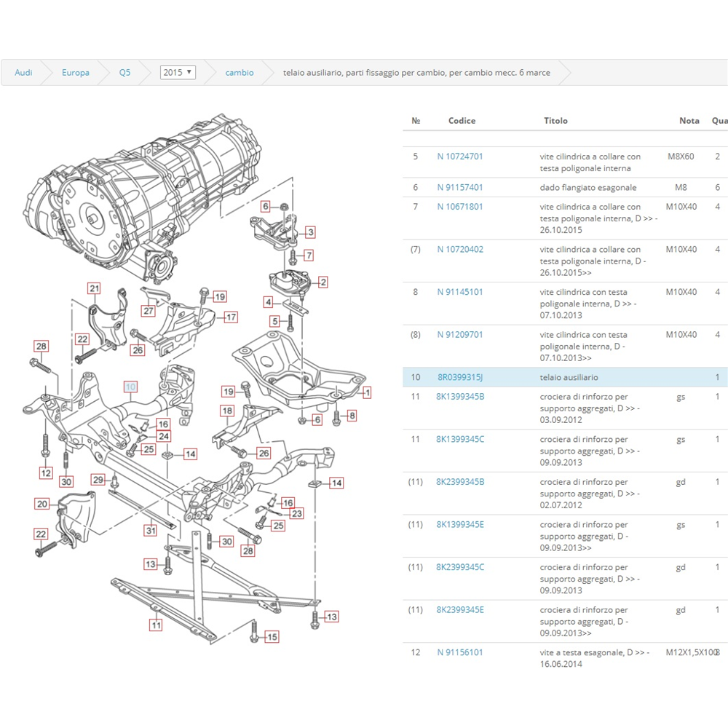This screenshot has height=728, width=728.
Task: Click callout 3 on the upper bracket
Action: tap(310, 232)
